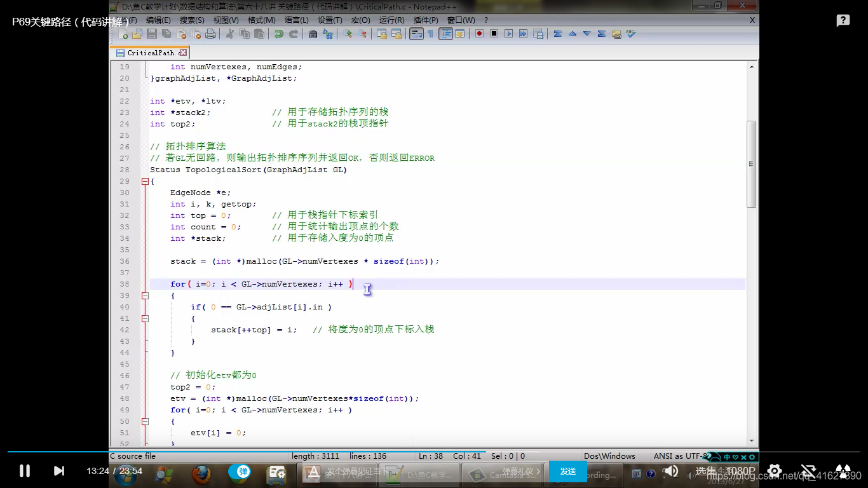Click the Save file toolbar icon
This screenshot has width=868, height=488.
(152, 34)
